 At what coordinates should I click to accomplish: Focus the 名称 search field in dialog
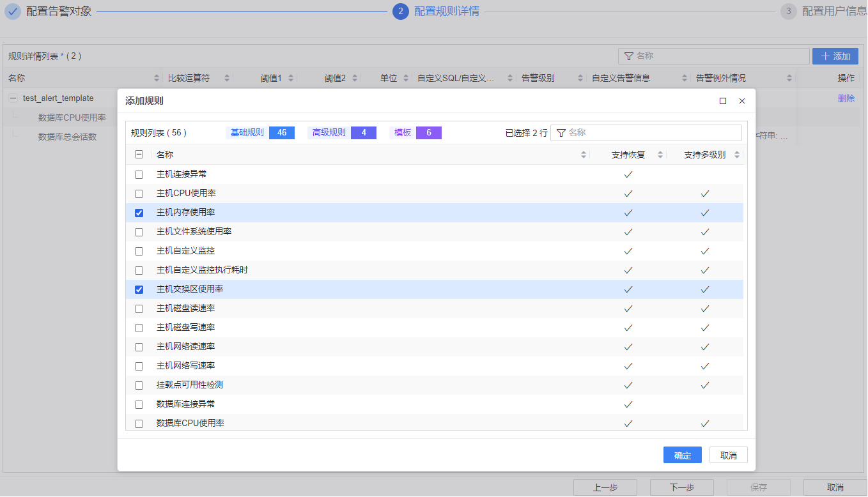646,133
